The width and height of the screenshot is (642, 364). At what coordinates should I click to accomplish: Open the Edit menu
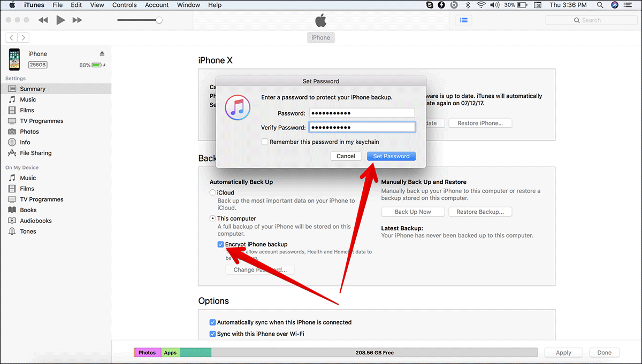(x=77, y=5)
